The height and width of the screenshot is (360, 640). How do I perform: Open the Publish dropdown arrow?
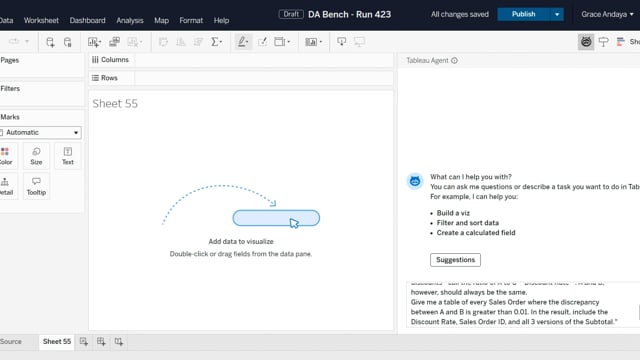[557, 14]
